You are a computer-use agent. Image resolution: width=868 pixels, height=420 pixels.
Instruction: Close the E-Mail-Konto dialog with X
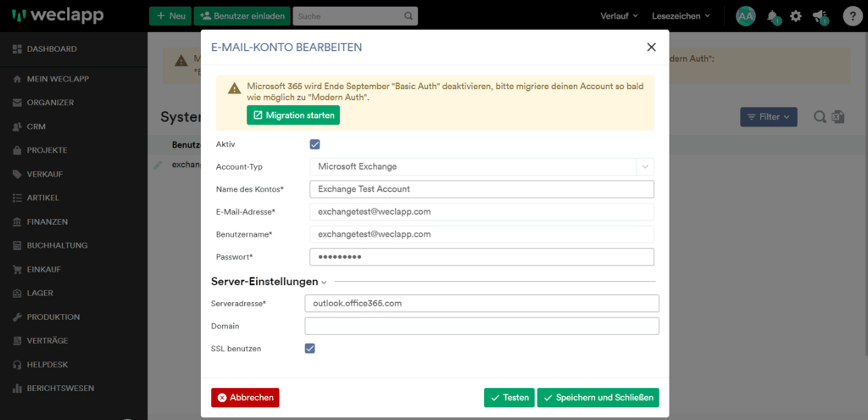point(651,48)
